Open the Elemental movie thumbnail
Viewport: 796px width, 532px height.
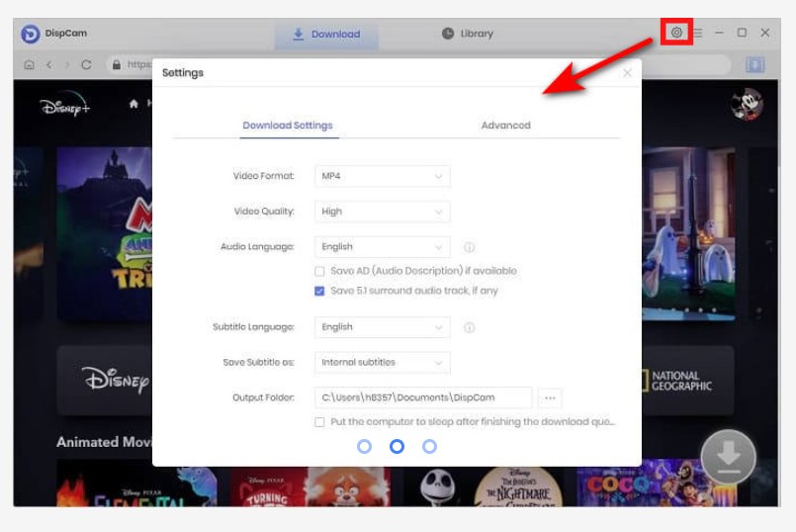(136, 485)
